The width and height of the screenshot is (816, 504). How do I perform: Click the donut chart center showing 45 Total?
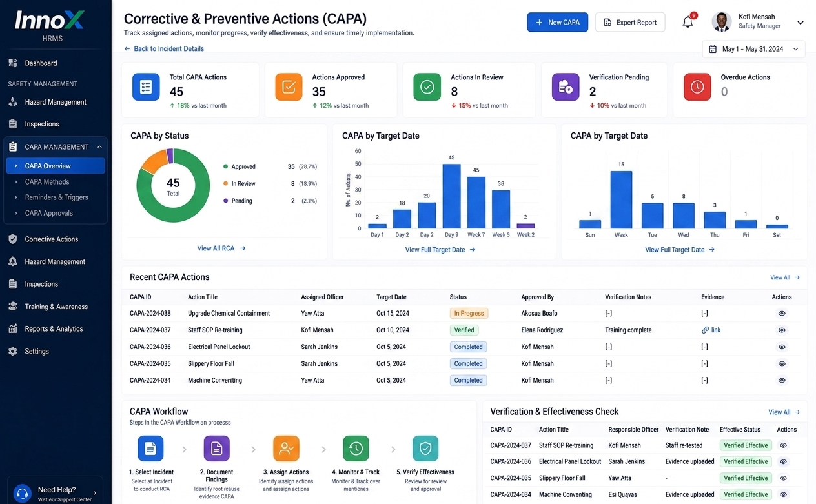173,186
